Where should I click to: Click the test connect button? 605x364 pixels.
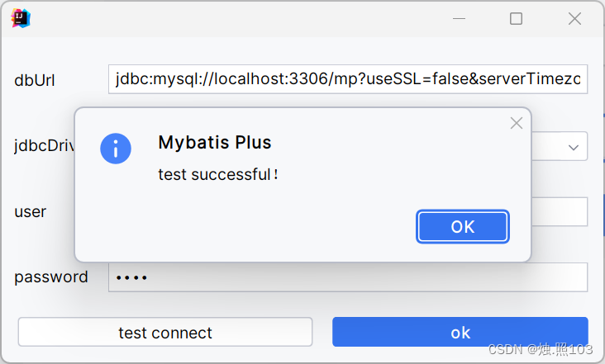coord(165,332)
